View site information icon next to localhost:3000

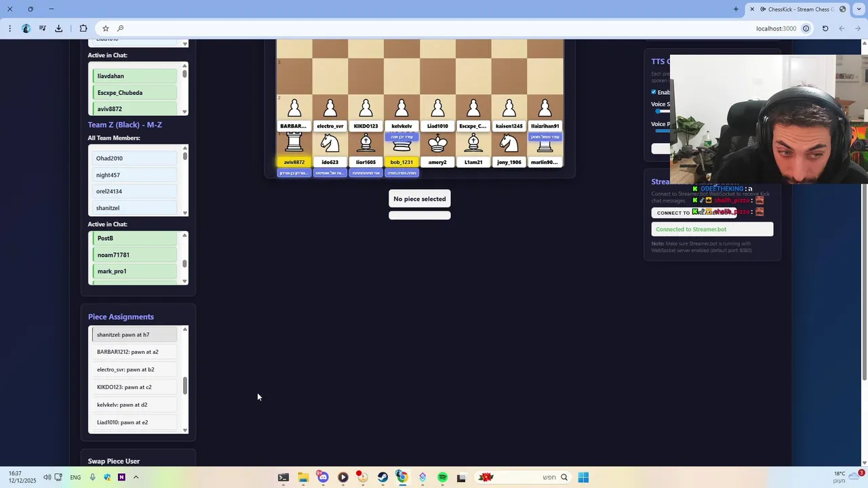click(x=806, y=28)
